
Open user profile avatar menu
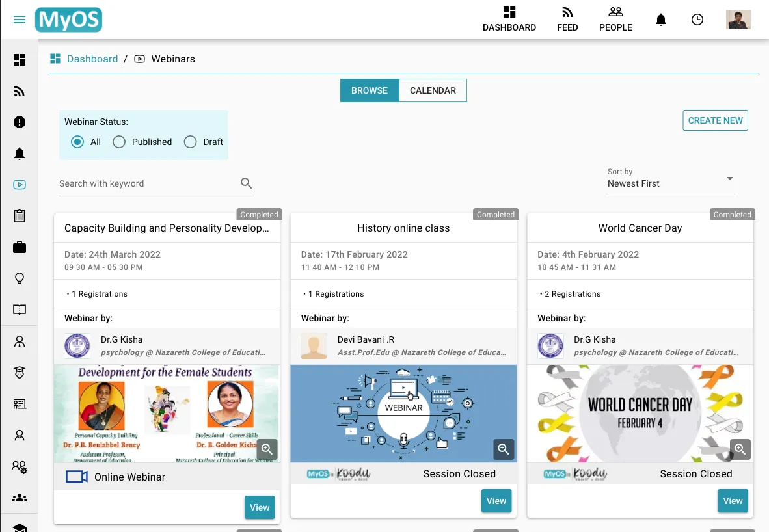pos(738,20)
